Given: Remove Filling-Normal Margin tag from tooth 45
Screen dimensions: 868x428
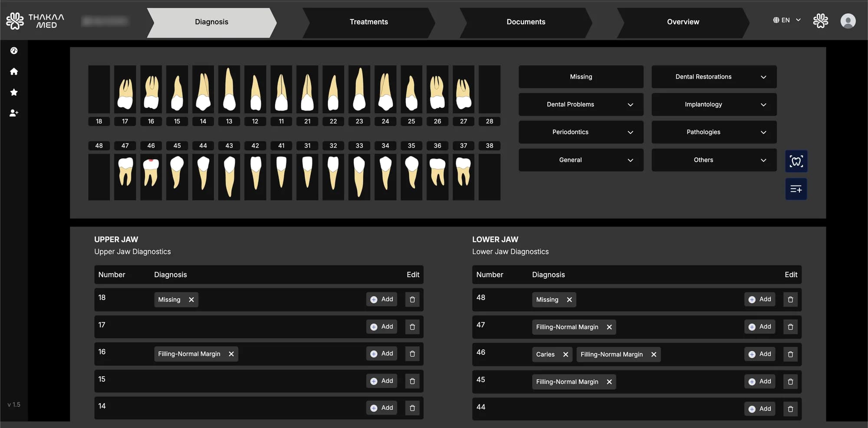Looking at the screenshot, I should (609, 382).
